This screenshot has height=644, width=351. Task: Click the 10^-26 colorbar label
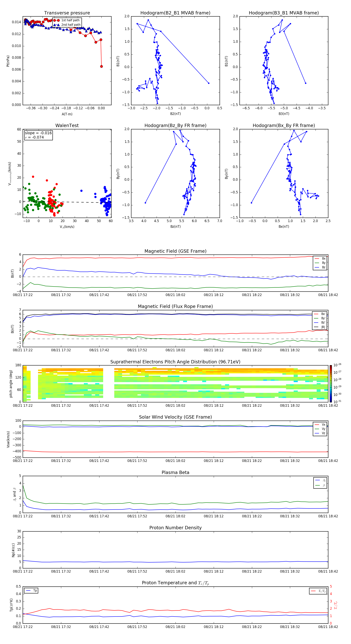(337, 365)
